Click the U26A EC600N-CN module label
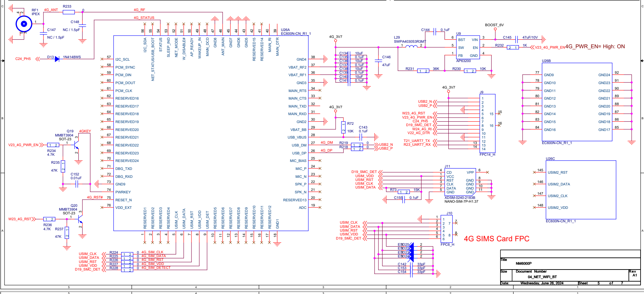The height and width of the screenshot is (294, 644). 296,32
